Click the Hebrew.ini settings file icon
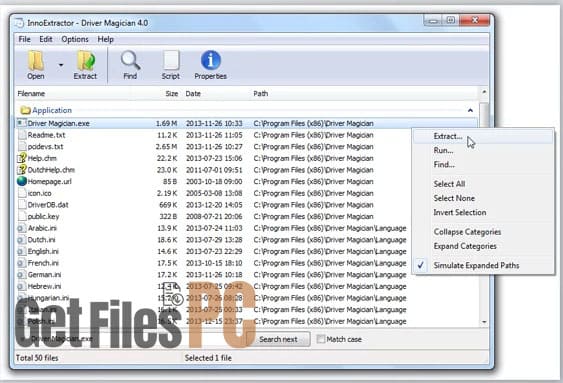The image size is (563, 383). tap(22, 286)
